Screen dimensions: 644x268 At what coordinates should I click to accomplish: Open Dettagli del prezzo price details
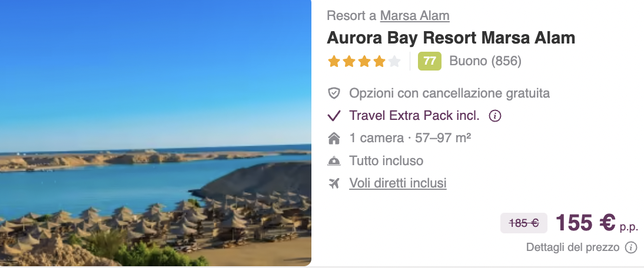click(x=573, y=247)
